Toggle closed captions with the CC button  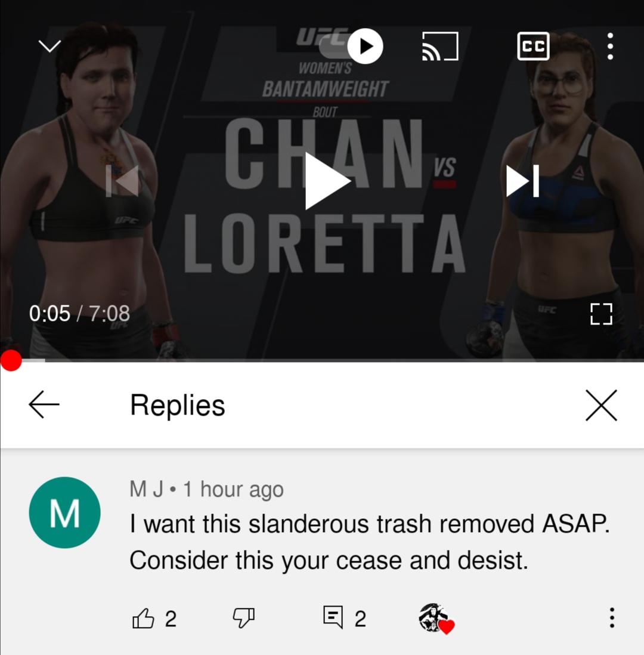pyautogui.click(x=533, y=46)
